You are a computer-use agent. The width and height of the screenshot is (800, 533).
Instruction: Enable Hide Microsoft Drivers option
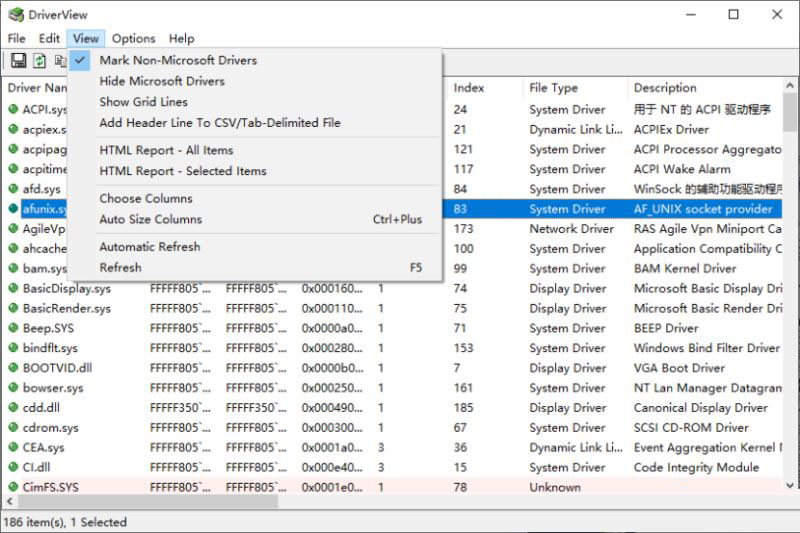pos(162,81)
